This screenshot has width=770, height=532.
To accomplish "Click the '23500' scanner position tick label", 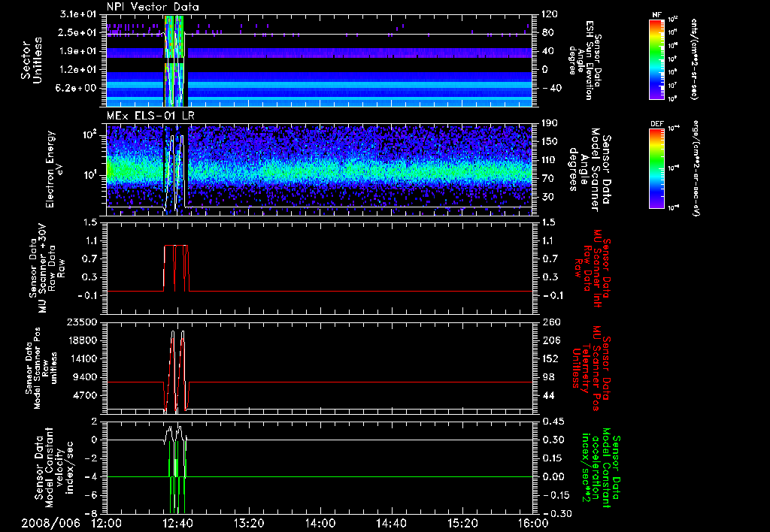I will (83, 322).
